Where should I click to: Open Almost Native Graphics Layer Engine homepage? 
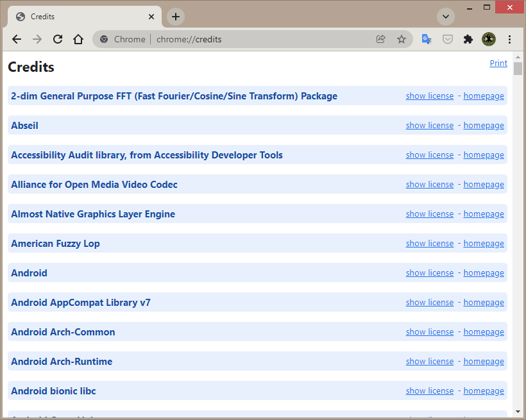[484, 214]
